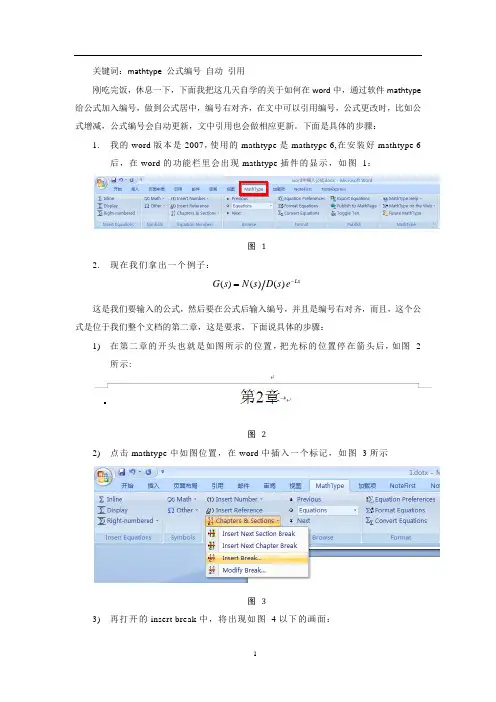Open the 加载项 tab in Figure 3
This screenshot has height=702, width=496.
tap(367, 486)
